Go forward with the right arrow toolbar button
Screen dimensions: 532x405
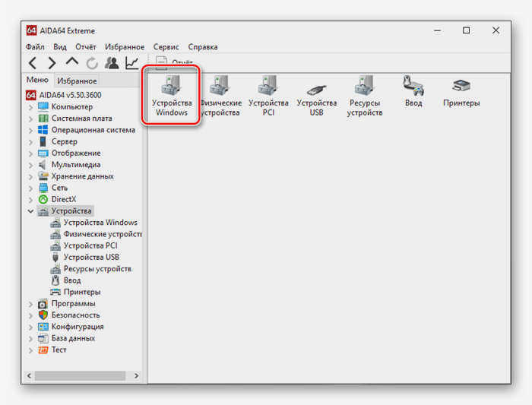point(52,63)
